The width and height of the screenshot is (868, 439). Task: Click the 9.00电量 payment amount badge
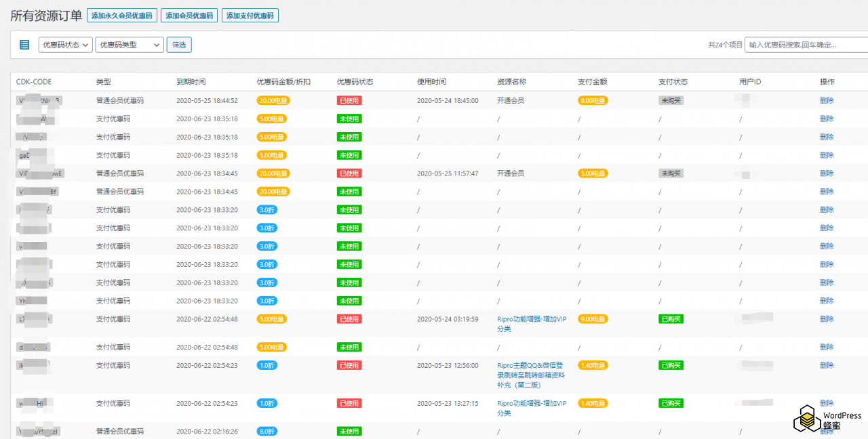tap(593, 319)
